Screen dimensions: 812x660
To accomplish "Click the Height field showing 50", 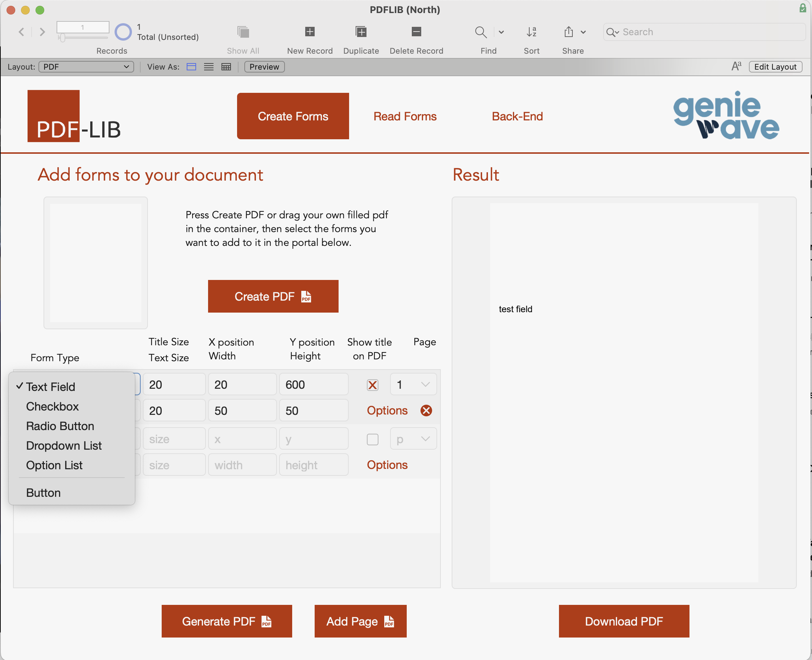I will pyautogui.click(x=314, y=411).
